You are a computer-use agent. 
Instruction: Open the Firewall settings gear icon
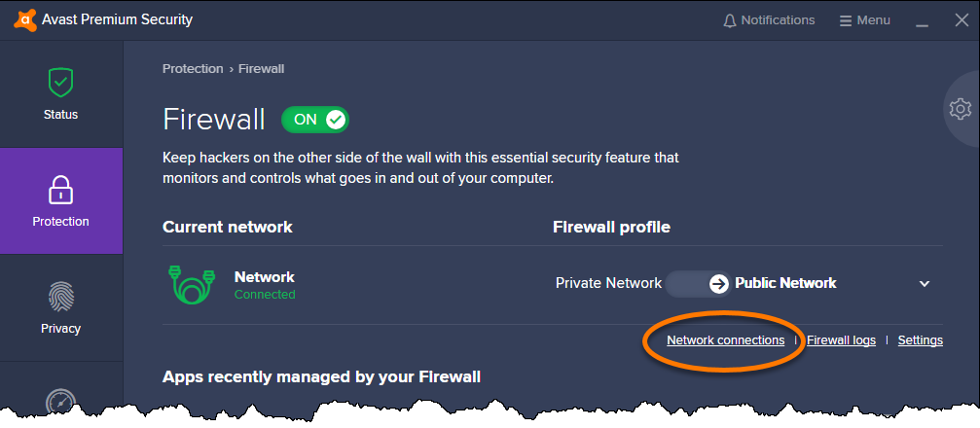[x=960, y=109]
